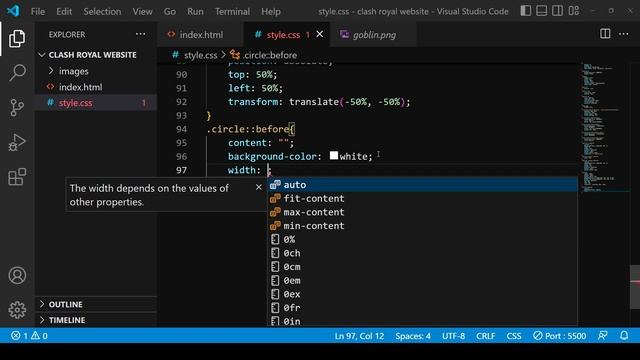
Task: Click the Split Editor Right icon
Action: click(x=605, y=34)
